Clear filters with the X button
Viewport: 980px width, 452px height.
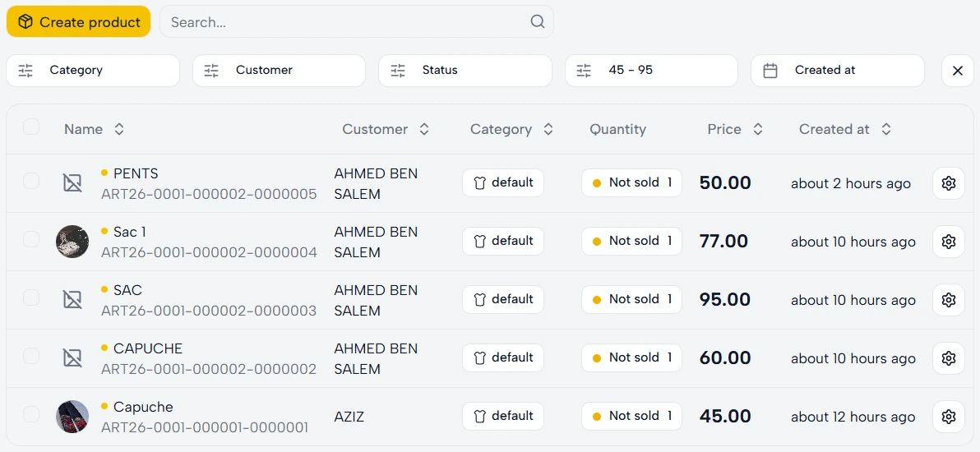[957, 71]
